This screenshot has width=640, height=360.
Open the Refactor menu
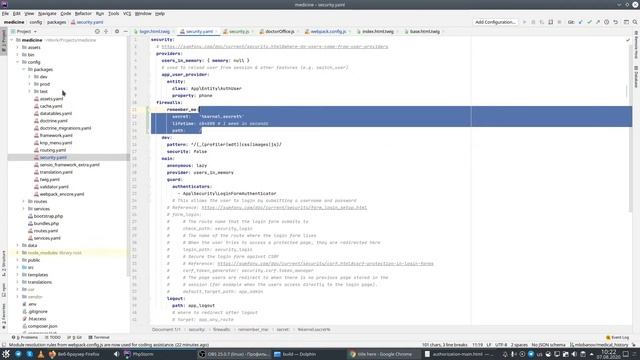point(83,13)
